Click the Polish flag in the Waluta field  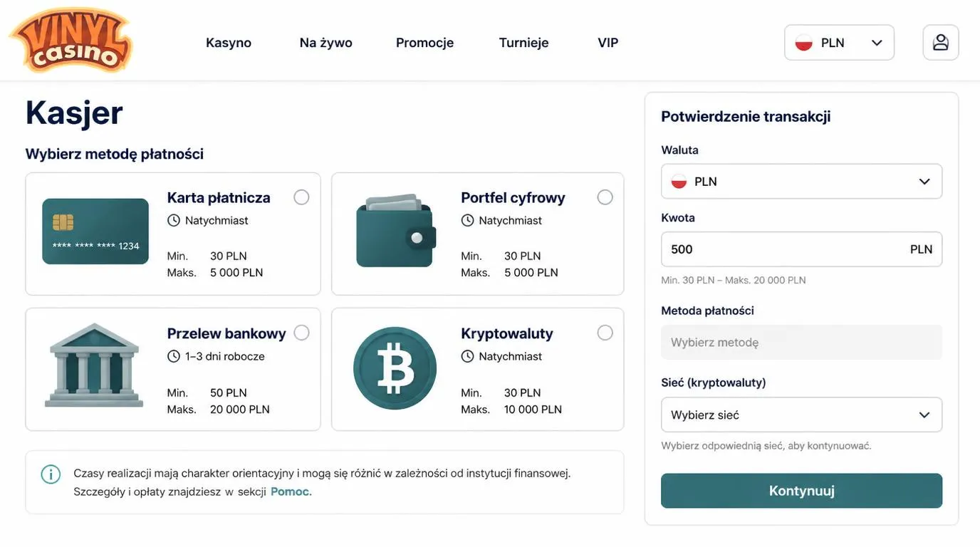(679, 182)
